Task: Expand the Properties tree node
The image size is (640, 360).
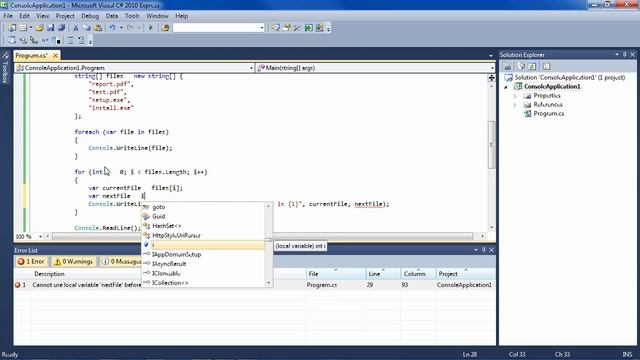Action: click(515, 96)
